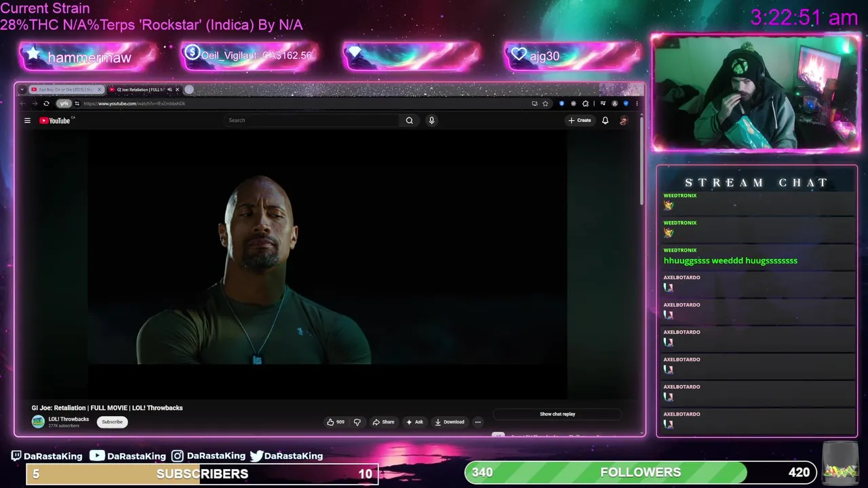Viewport: 868px width, 488px height.
Task: Click the 277K subscribers text
Action: [x=64, y=426]
